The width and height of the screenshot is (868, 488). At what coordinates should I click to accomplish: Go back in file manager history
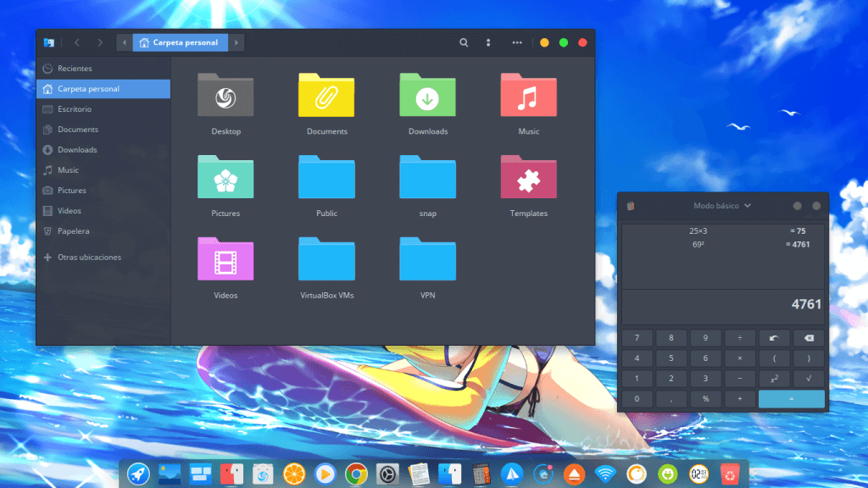point(77,42)
